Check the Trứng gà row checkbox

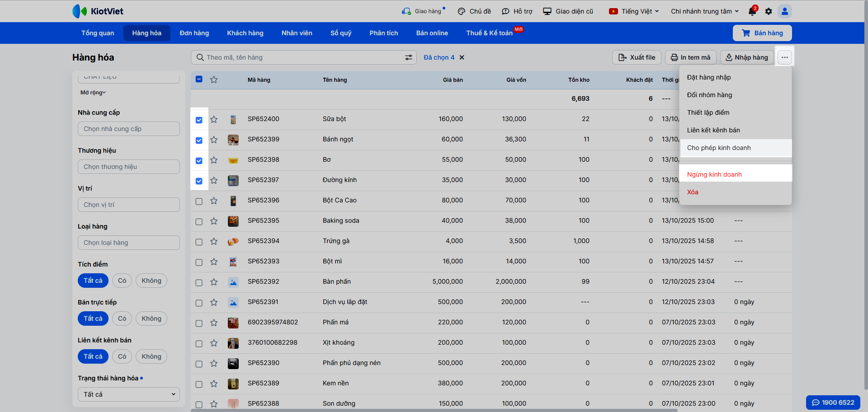tap(199, 242)
